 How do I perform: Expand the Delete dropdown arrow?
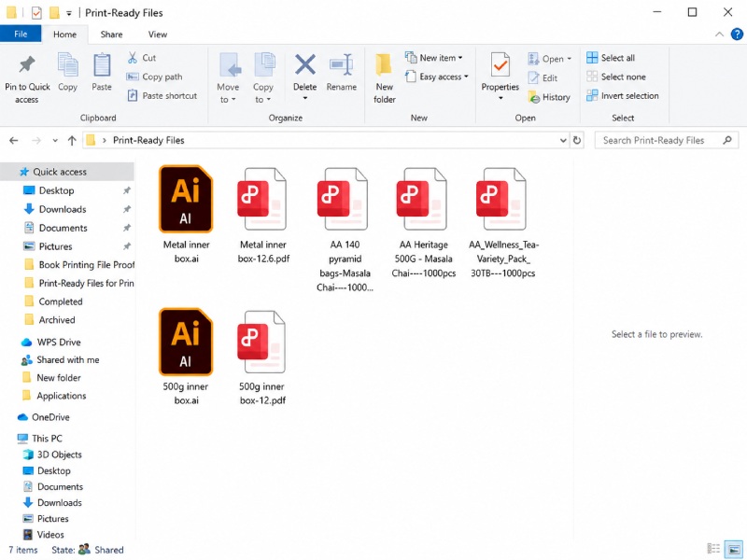click(x=305, y=98)
